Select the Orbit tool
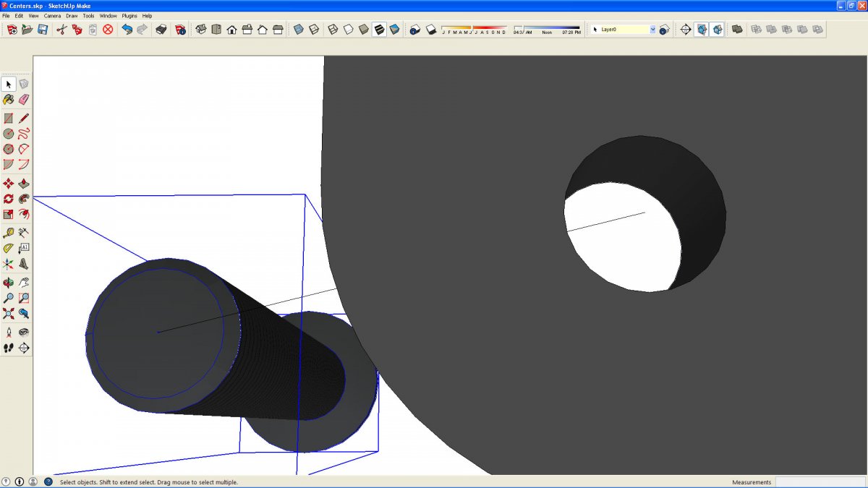868x488 pixels. (x=9, y=283)
